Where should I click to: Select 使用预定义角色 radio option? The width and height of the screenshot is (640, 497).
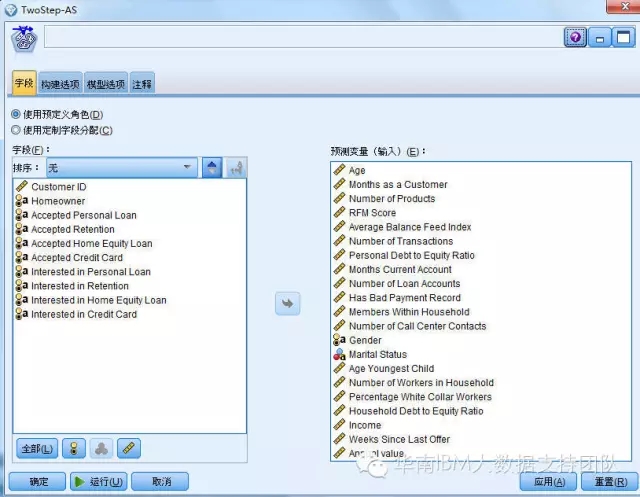(16, 114)
